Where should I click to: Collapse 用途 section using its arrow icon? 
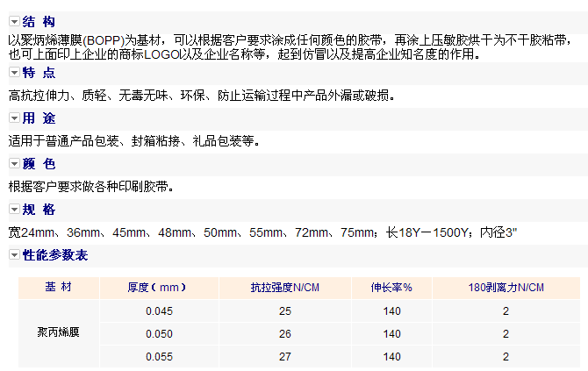tap(14, 118)
